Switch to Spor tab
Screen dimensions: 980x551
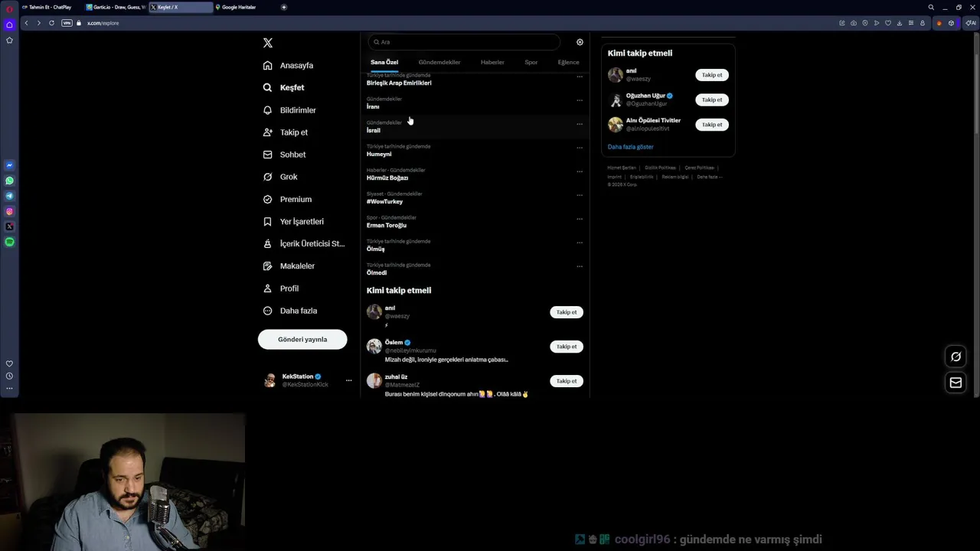pyautogui.click(x=531, y=62)
